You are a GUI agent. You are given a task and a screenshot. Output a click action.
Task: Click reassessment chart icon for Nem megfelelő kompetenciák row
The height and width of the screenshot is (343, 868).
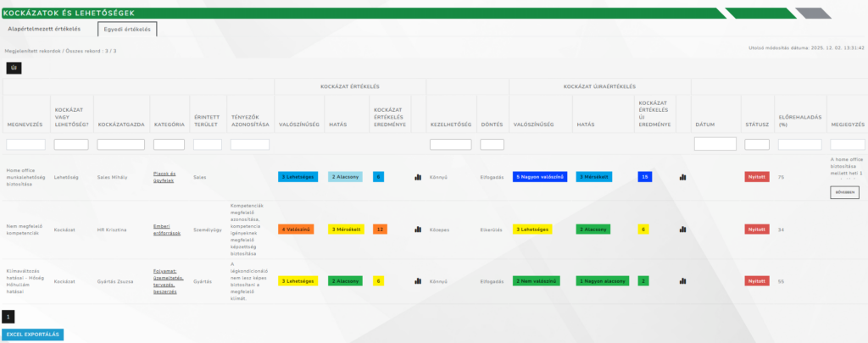pos(683,230)
